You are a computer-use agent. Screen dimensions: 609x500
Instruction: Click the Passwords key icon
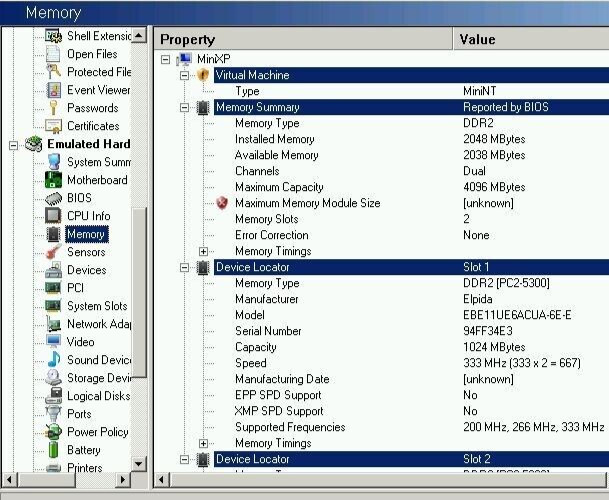53,108
